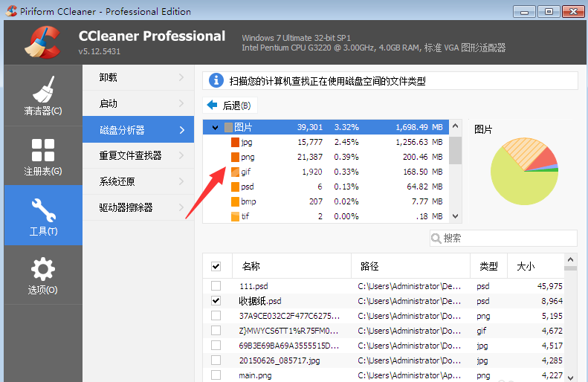Click the chevron next to 磁盘分析器
This screenshot has width=588, height=382.
(182, 130)
